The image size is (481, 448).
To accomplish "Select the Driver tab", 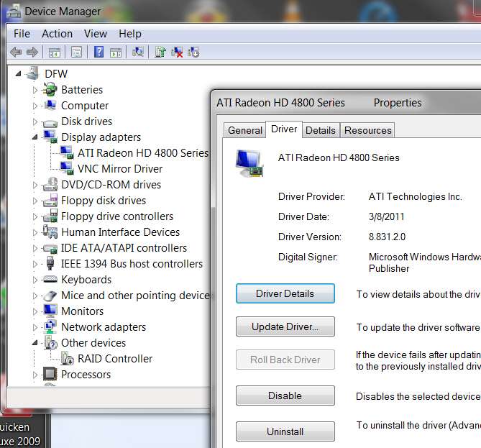I will 284,129.
